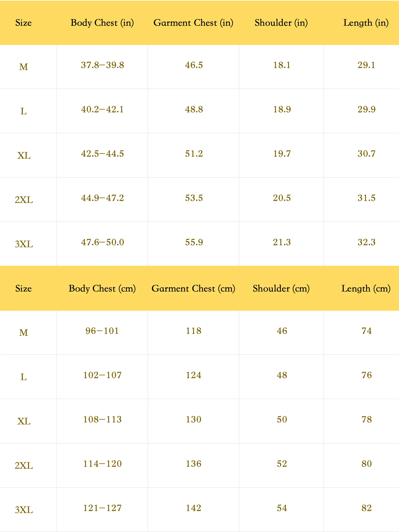Click the "Body Chest (in)" column header
The image size is (399, 532).
(102, 23)
